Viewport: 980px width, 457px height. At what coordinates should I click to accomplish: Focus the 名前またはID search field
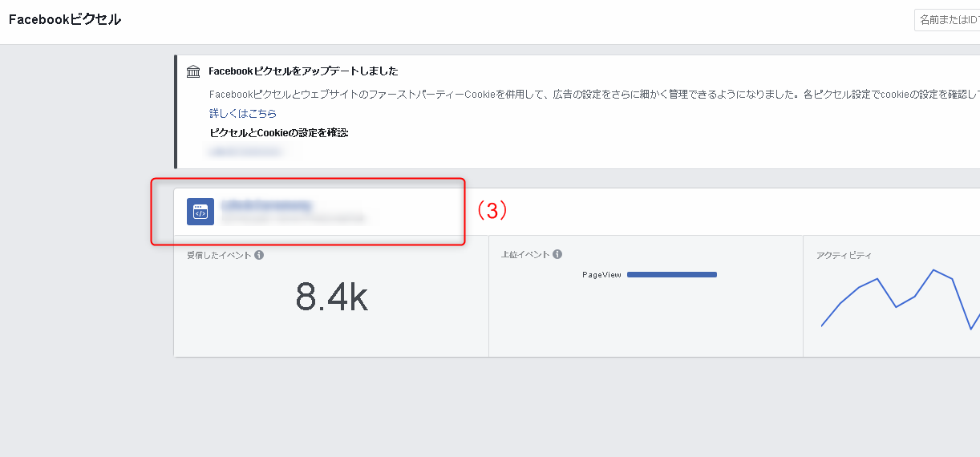coord(947,20)
